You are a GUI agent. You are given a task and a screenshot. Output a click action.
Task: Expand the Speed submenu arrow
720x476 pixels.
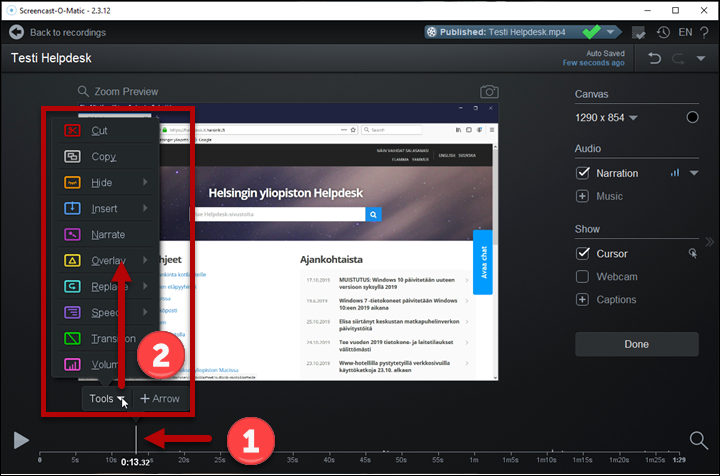[145, 312]
